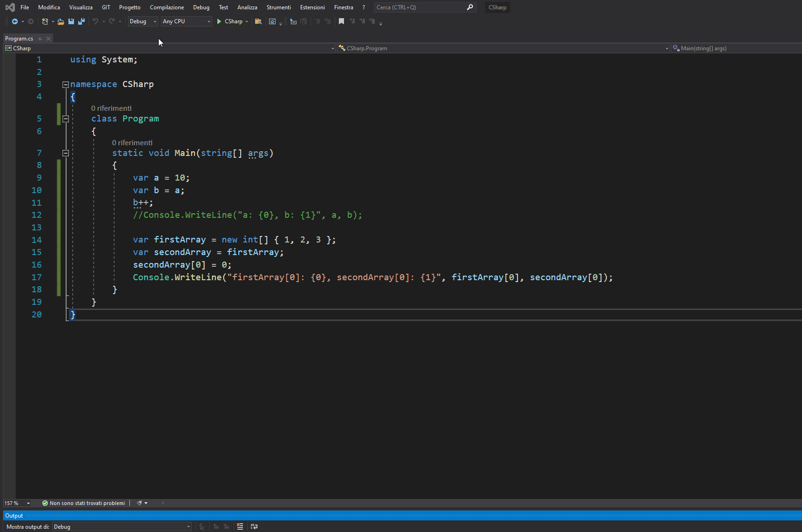Image resolution: width=802 pixels, height=532 pixels.
Task: Start debugging with the CSharp run button
Action: 230,21
